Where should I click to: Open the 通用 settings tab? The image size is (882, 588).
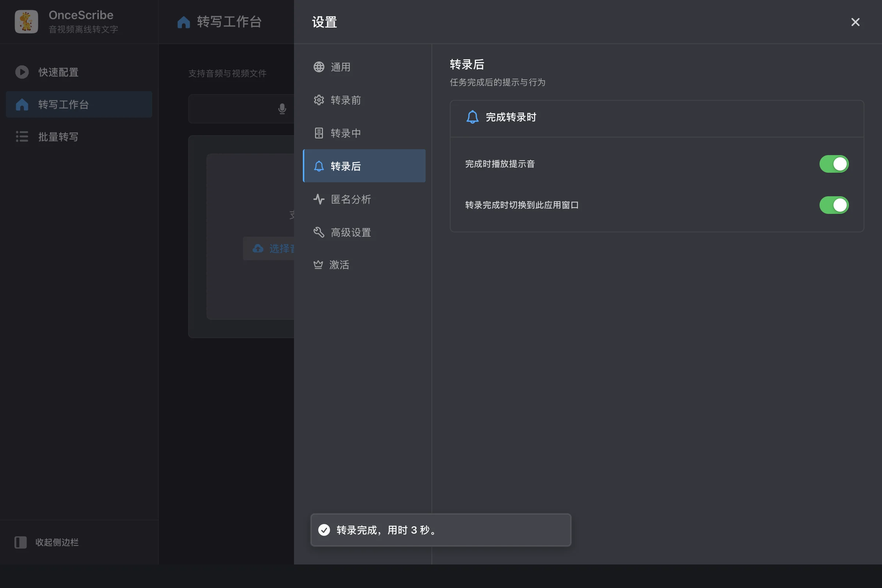(x=364, y=67)
